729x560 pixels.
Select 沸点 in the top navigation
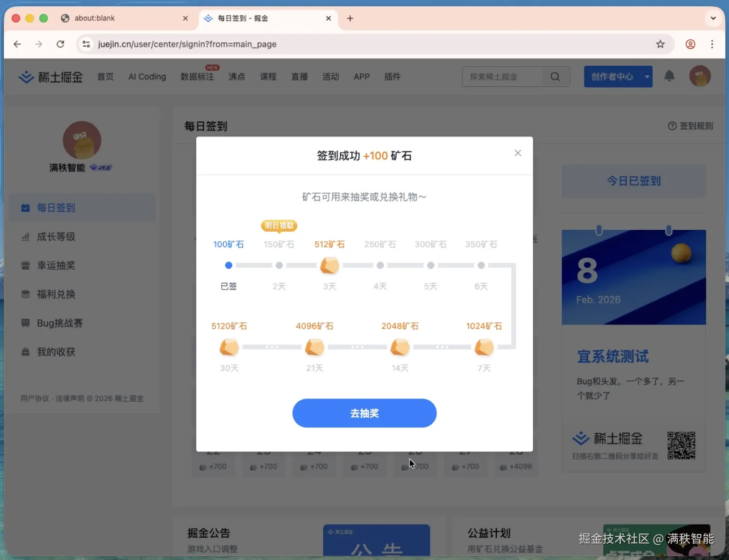point(237,76)
